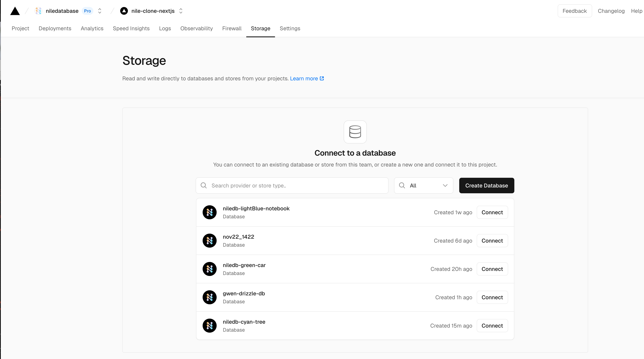The width and height of the screenshot is (644, 359).
Task: Click the Nile database icon for gwen-drizzle-db
Action: (x=209, y=297)
